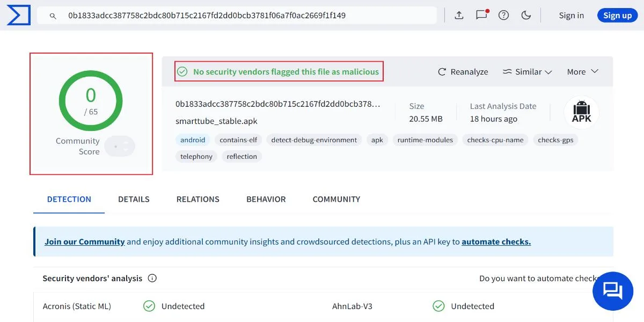This screenshot has width=644, height=322.
Task: Click the checks-gps tag
Action: point(555,140)
